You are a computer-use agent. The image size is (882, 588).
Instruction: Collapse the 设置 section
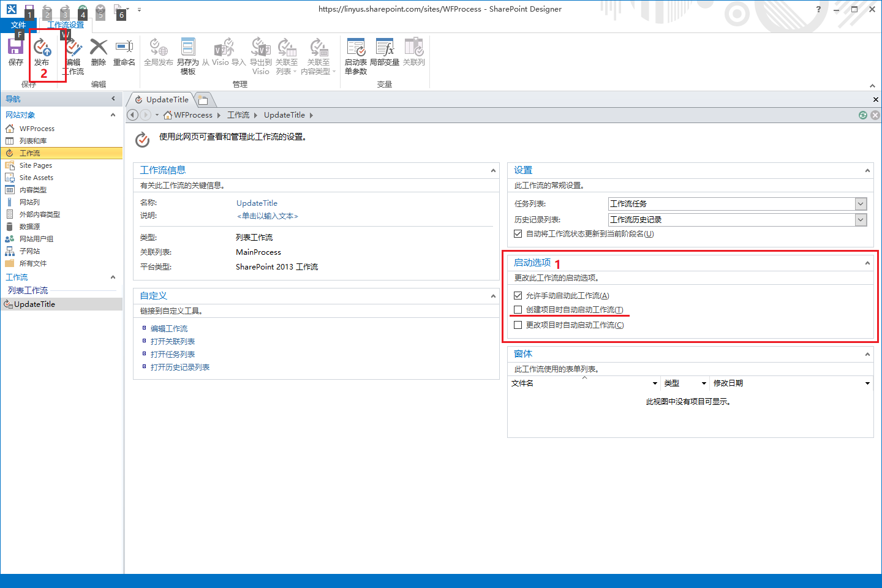tap(867, 171)
